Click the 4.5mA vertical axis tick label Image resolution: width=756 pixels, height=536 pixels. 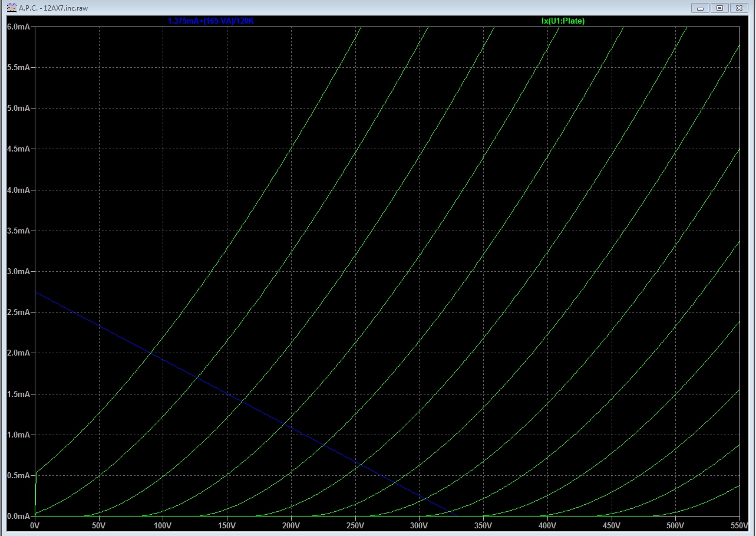18,149
